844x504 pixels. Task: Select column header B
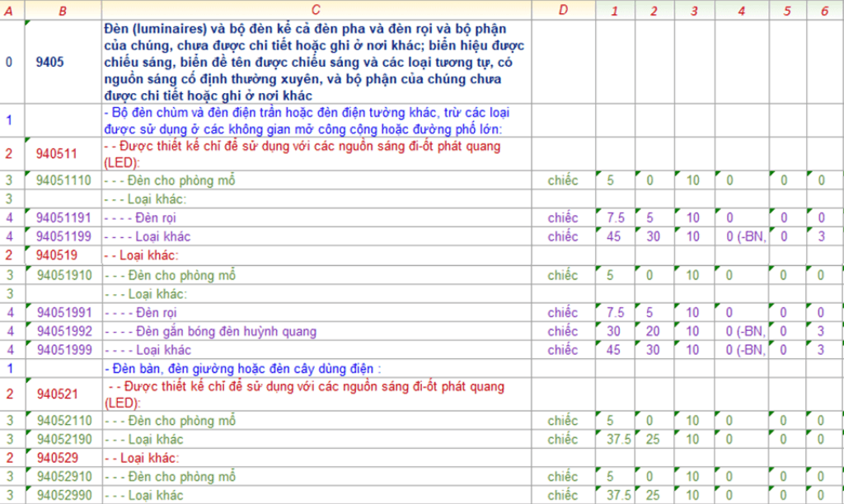[x=63, y=10]
